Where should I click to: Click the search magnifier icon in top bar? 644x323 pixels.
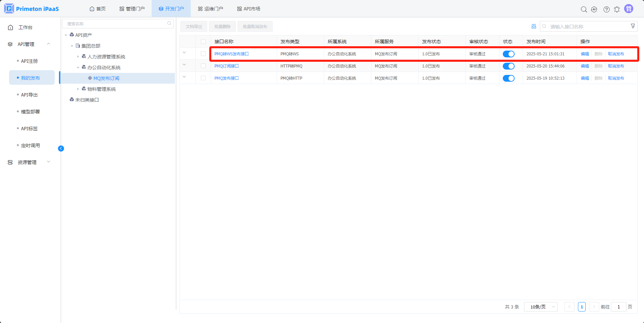[584, 9]
